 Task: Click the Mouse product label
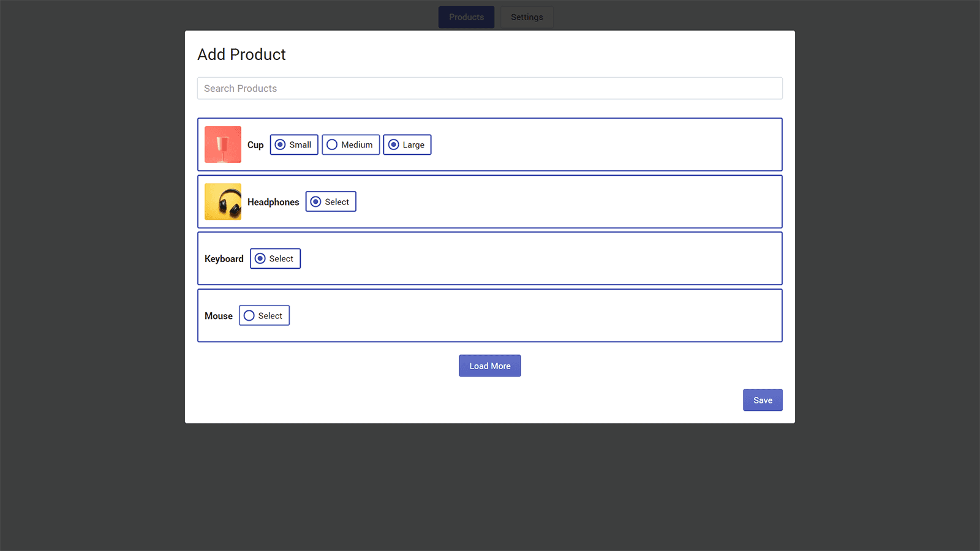(x=219, y=315)
